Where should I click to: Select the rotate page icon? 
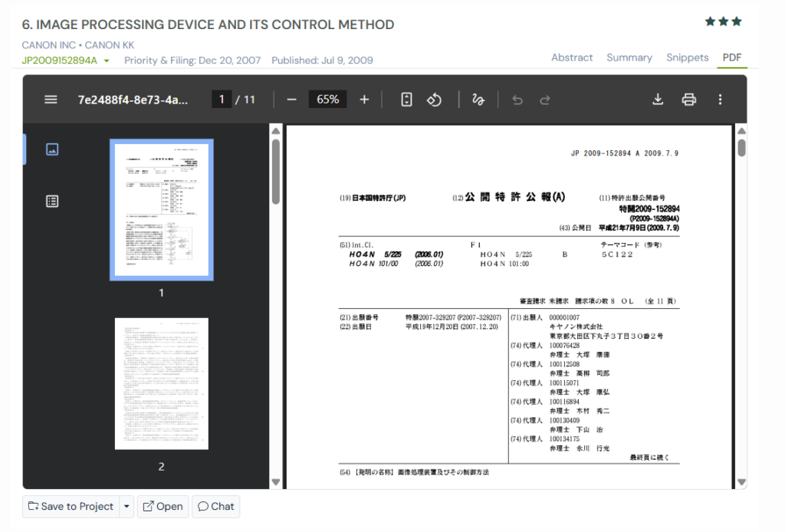click(435, 99)
